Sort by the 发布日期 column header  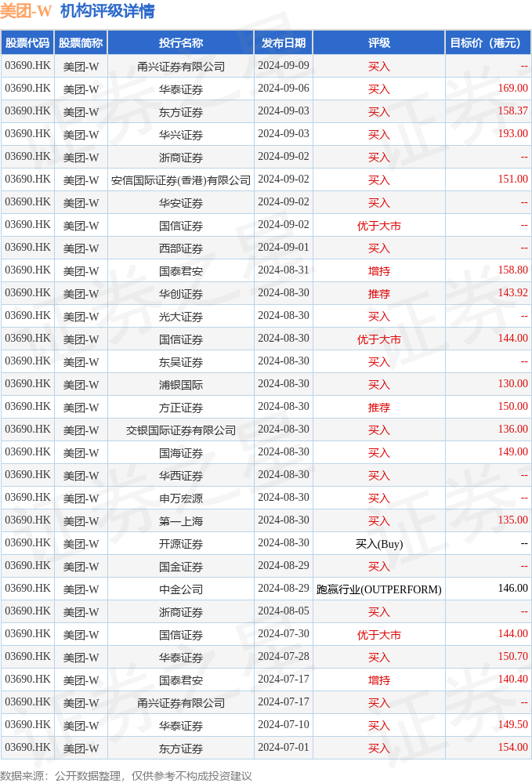point(283,43)
